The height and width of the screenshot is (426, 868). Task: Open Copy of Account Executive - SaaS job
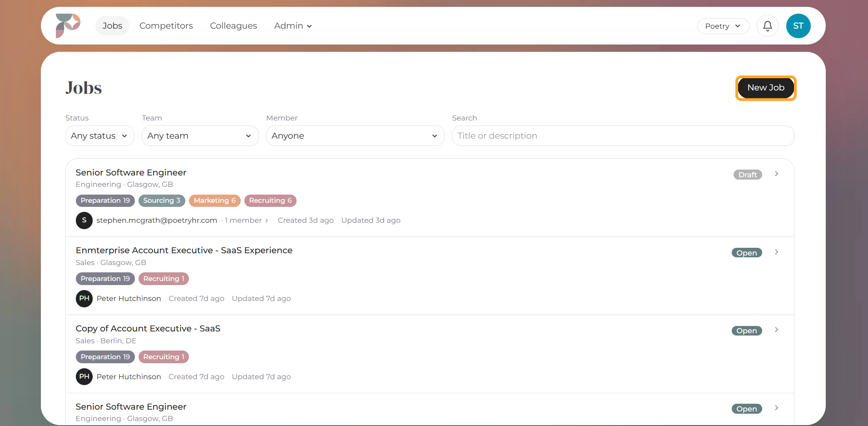pos(148,329)
